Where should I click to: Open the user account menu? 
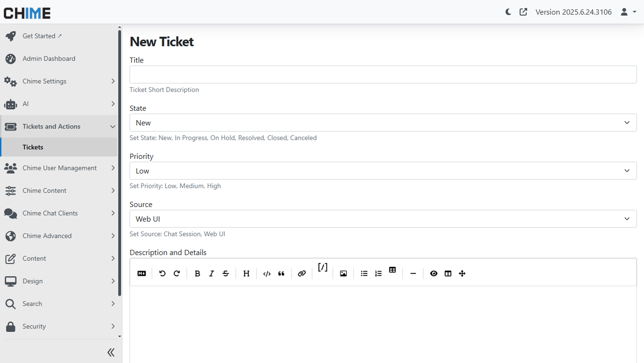coord(628,12)
